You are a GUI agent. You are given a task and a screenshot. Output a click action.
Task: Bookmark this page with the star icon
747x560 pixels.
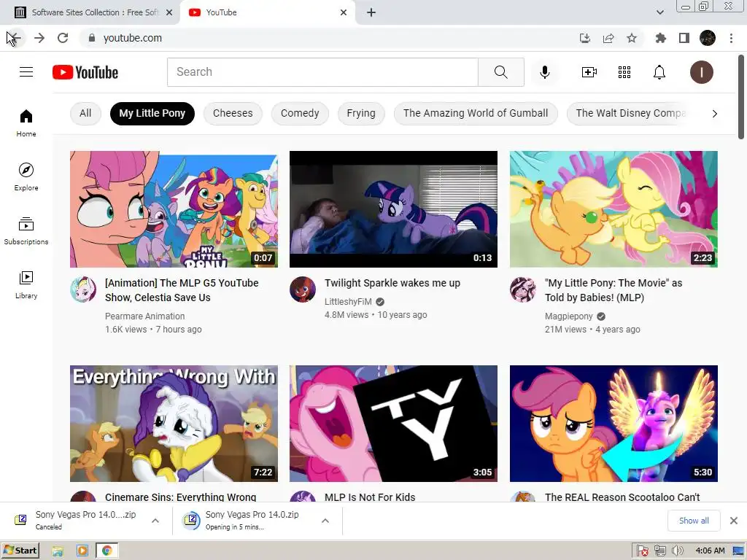(x=632, y=38)
